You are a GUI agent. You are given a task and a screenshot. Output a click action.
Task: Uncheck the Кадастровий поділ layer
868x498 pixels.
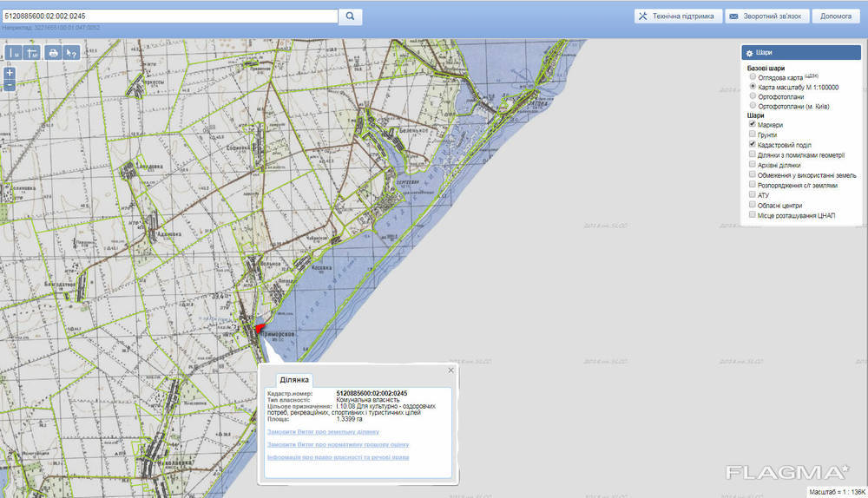point(752,144)
